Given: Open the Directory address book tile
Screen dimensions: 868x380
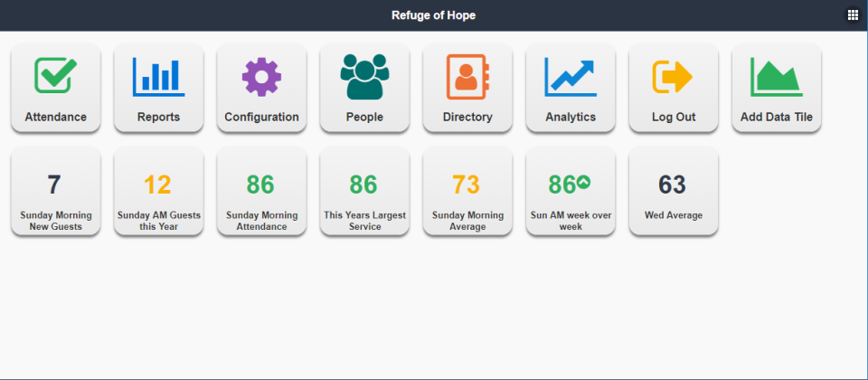Looking at the screenshot, I should (467, 88).
